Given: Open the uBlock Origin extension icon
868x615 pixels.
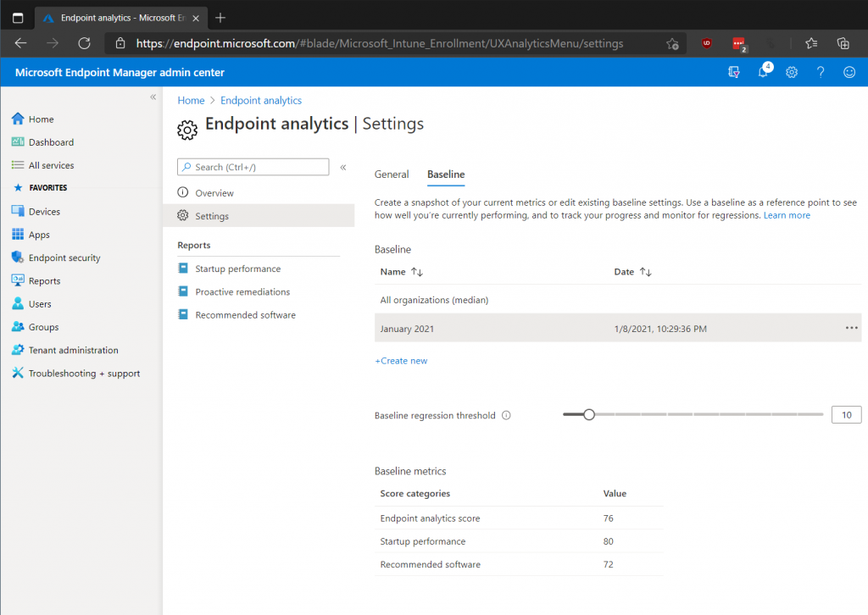Looking at the screenshot, I should 706,43.
